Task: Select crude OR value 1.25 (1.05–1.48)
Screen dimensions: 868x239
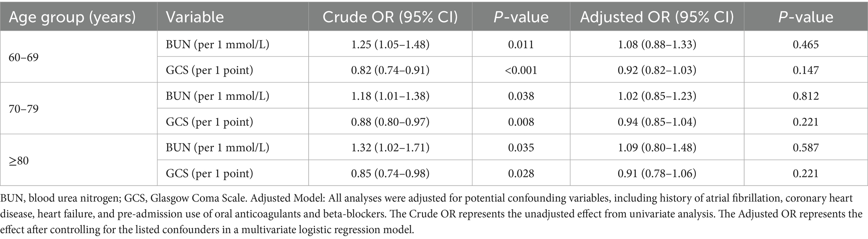Action: click(390, 45)
